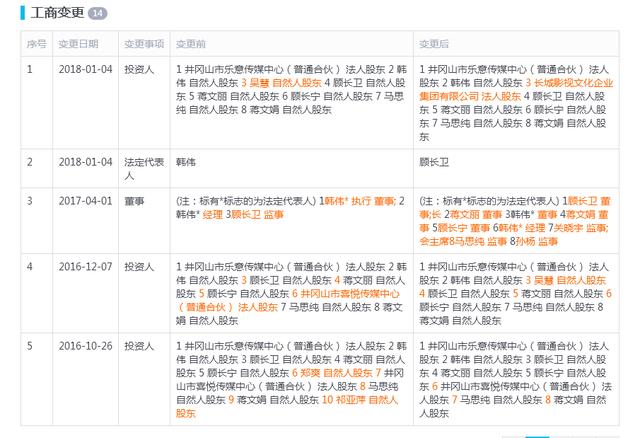
Task: Select the 变更前 column header
Action: pos(191,44)
